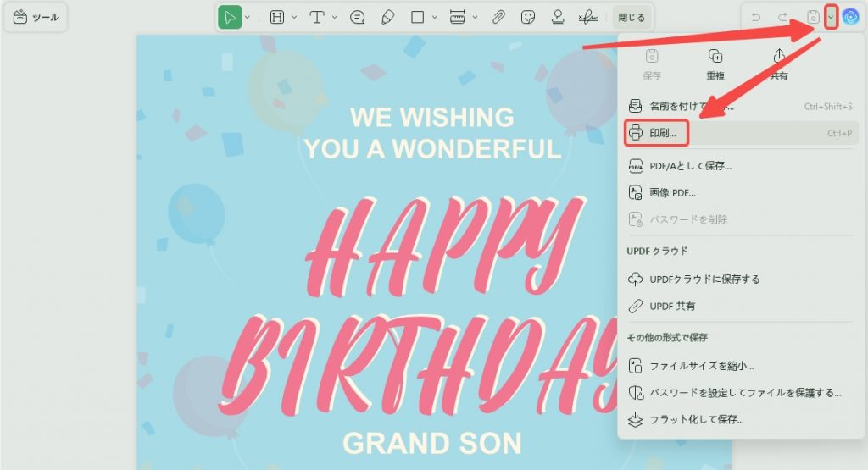Collapse the save options dropdown arrow
This screenshot has width=868, height=470.
click(831, 17)
